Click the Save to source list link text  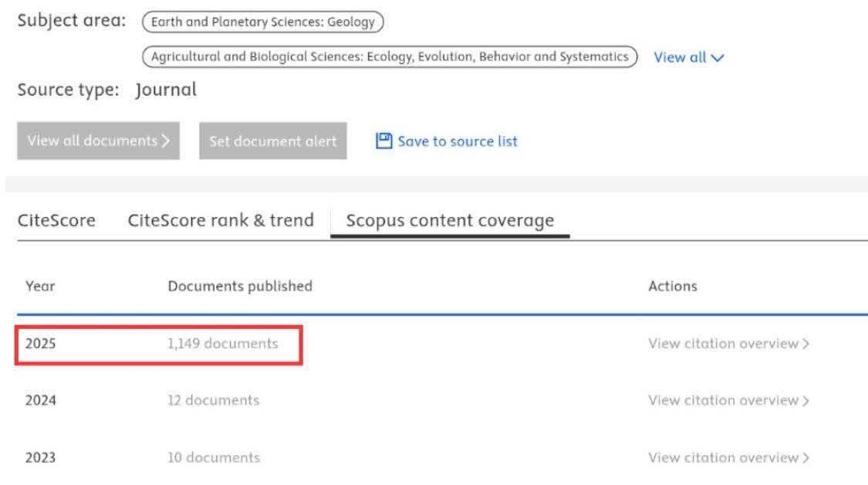click(458, 141)
